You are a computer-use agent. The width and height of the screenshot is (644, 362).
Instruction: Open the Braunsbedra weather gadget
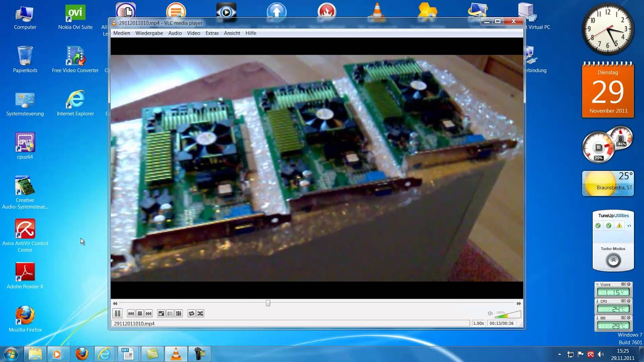click(x=608, y=184)
